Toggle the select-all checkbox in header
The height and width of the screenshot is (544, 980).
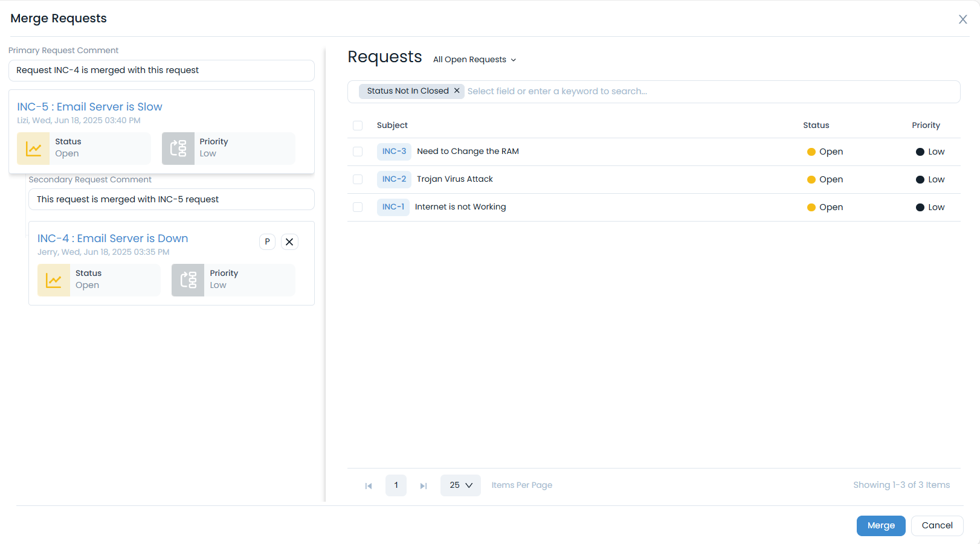click(358, 126)
